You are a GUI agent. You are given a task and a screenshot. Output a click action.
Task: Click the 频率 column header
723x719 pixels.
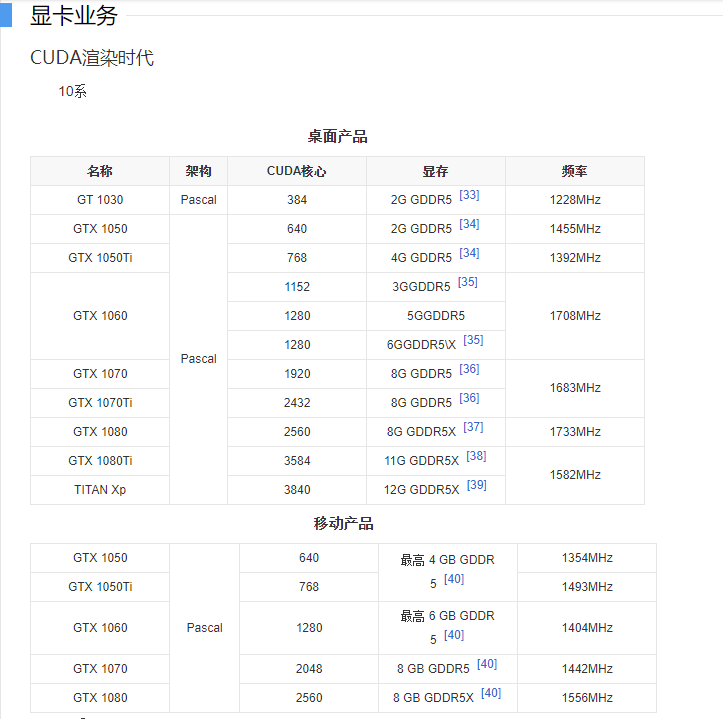pyautogui.click(x=575, y=171)
